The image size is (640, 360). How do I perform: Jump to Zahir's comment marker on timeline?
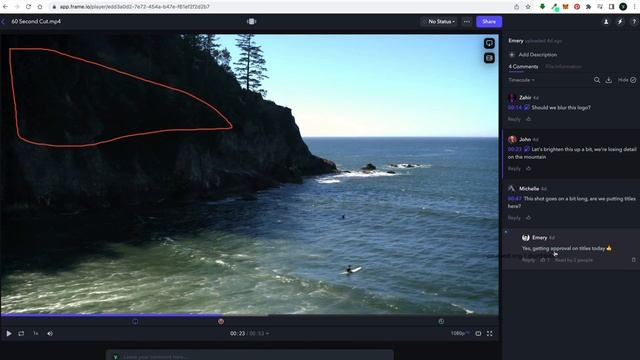coord(135,322)
